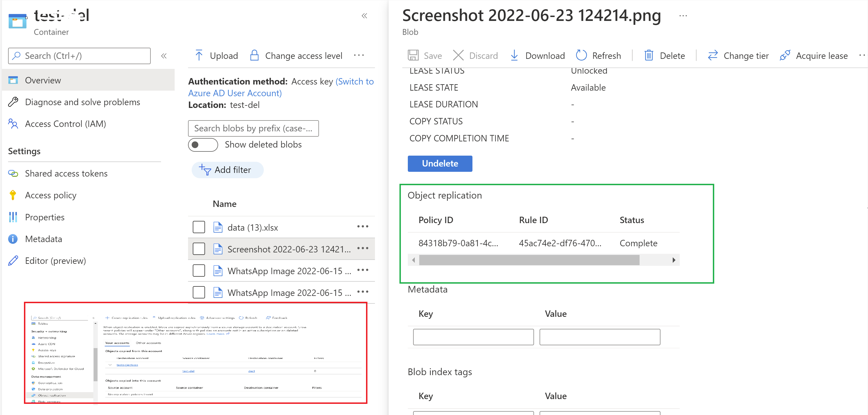Click the Upload button label

point(224,56)
